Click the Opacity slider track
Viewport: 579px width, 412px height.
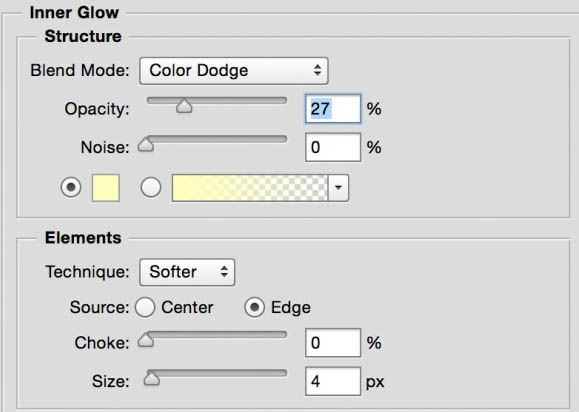[217, 100]
